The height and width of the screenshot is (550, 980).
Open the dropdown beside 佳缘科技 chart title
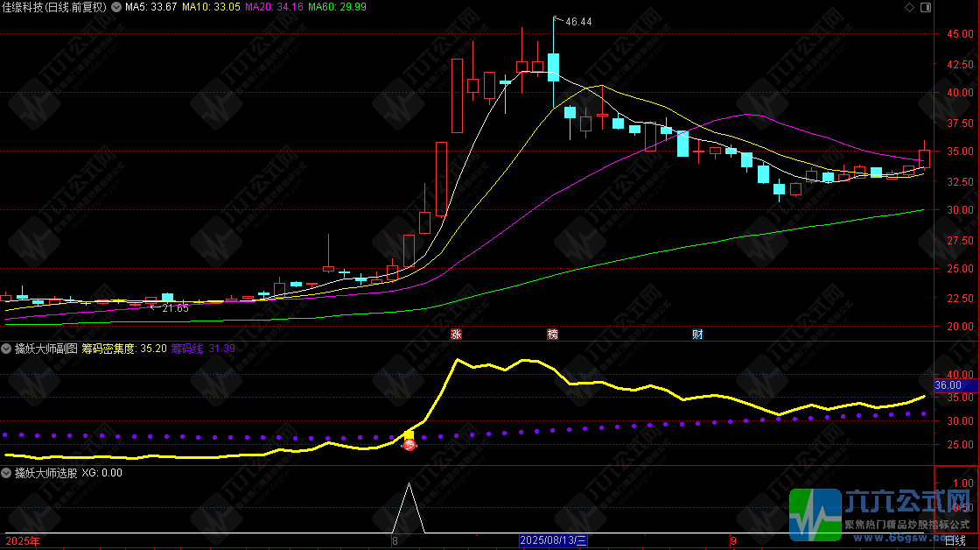(x=116, y=7)
